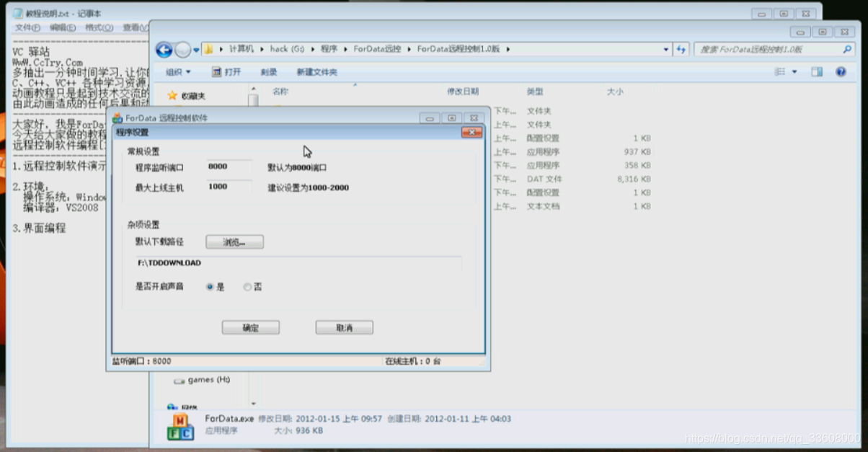Click navigation pane scroll down arrow

click(253, 403)
